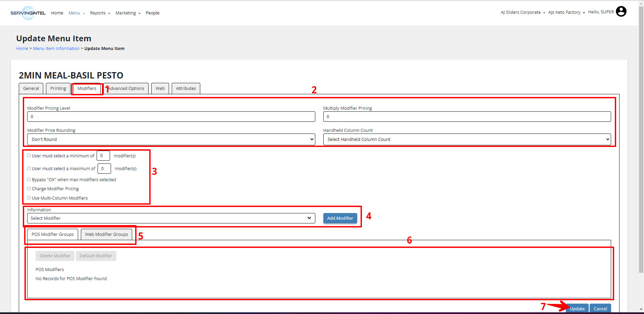The image size is (644, 314).
Task: Click the ServingIntel logo
Action: point(28,13)
